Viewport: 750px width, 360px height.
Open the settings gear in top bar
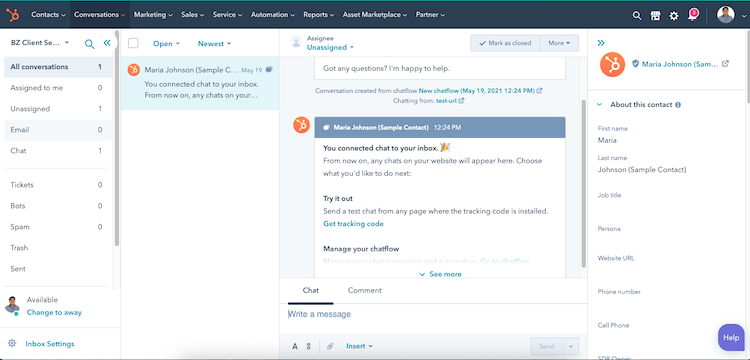(x=673, y=15)
